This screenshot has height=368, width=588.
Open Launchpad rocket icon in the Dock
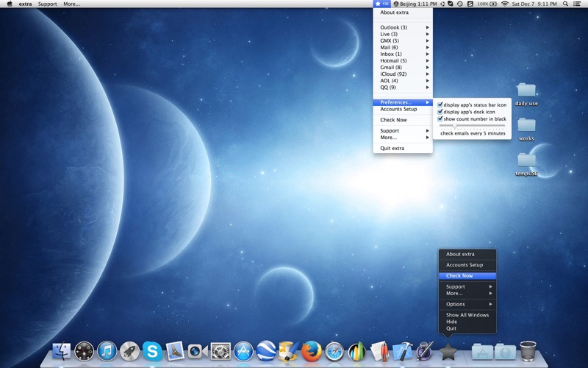(130, 351)
